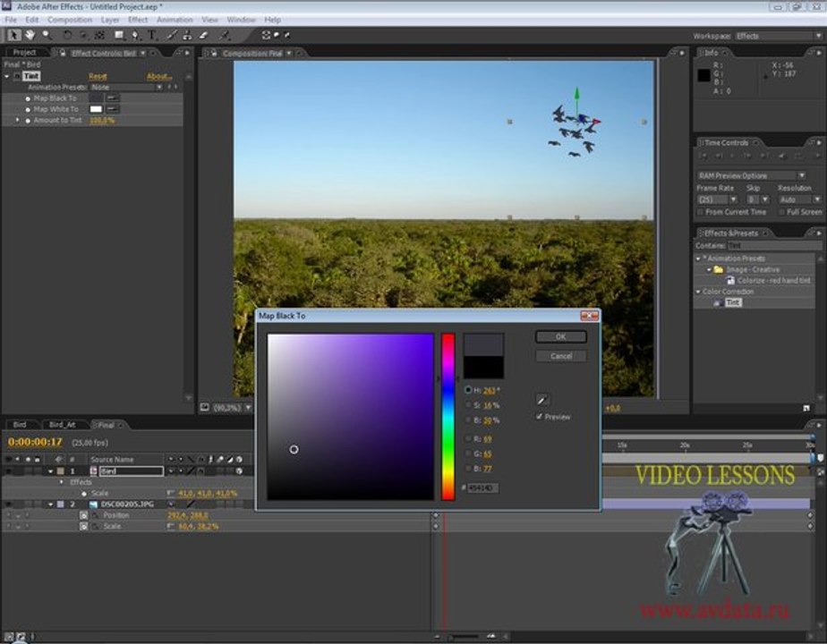Open the RAM Preview Options dropdown
The height and width of the screenshot is (644, 827).
(x=751, y=175)
